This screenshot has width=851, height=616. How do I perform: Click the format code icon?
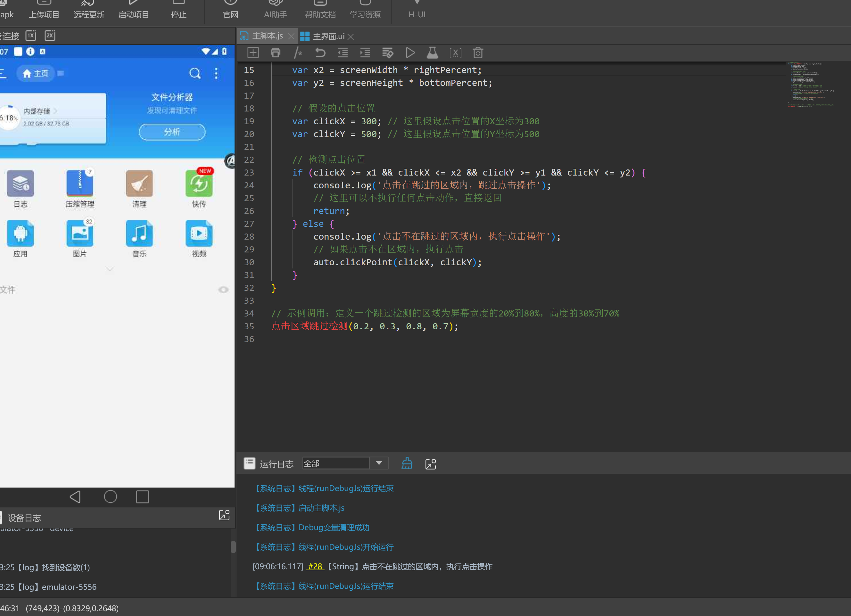[388, 53]
